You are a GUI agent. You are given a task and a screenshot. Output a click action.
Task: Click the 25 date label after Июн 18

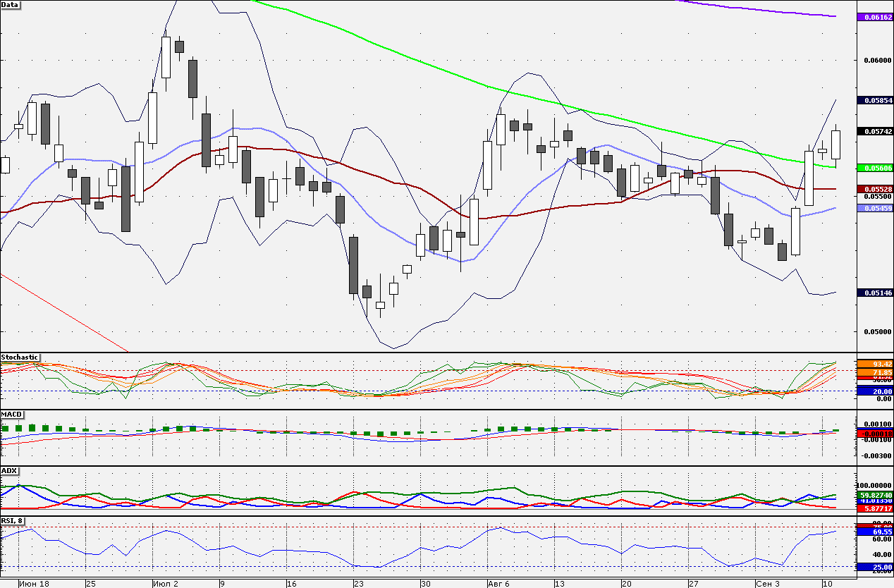[x=91, y=584]
